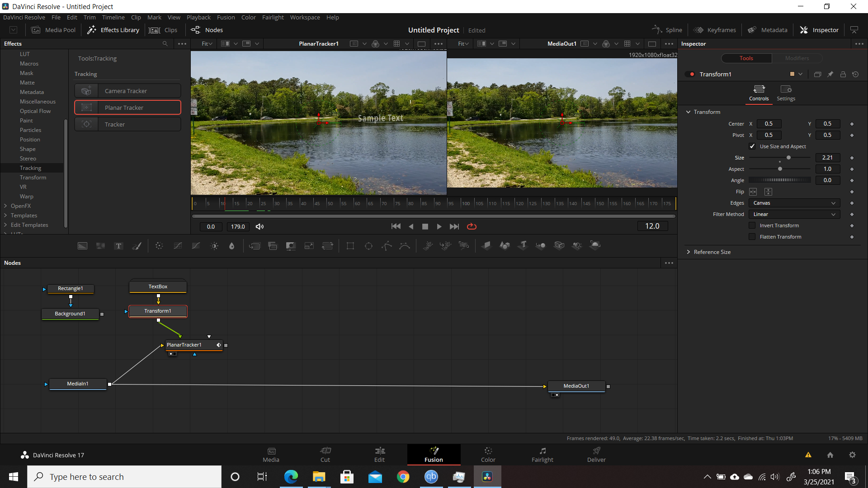Image resolution: width=868 pixels, height=488 pixels.
Task: Toggle loop playback mode
Action: (x=472, y=226)
